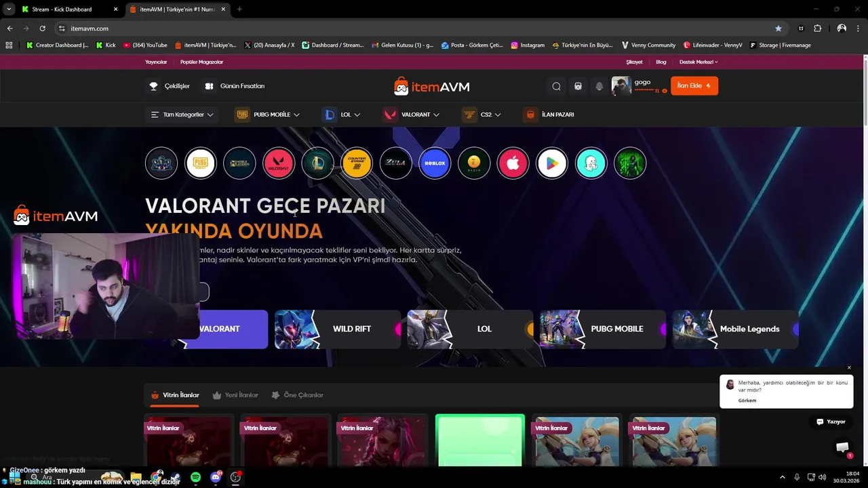
Task: Open the Blog top link
Action: (661, 62)
